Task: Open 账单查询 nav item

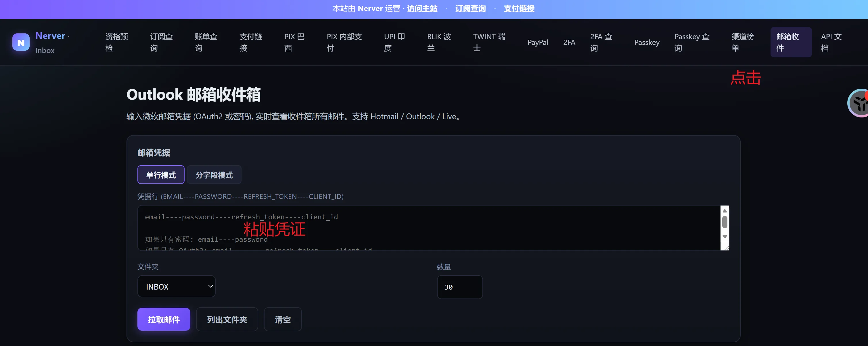Action: (x=206, y=43)
